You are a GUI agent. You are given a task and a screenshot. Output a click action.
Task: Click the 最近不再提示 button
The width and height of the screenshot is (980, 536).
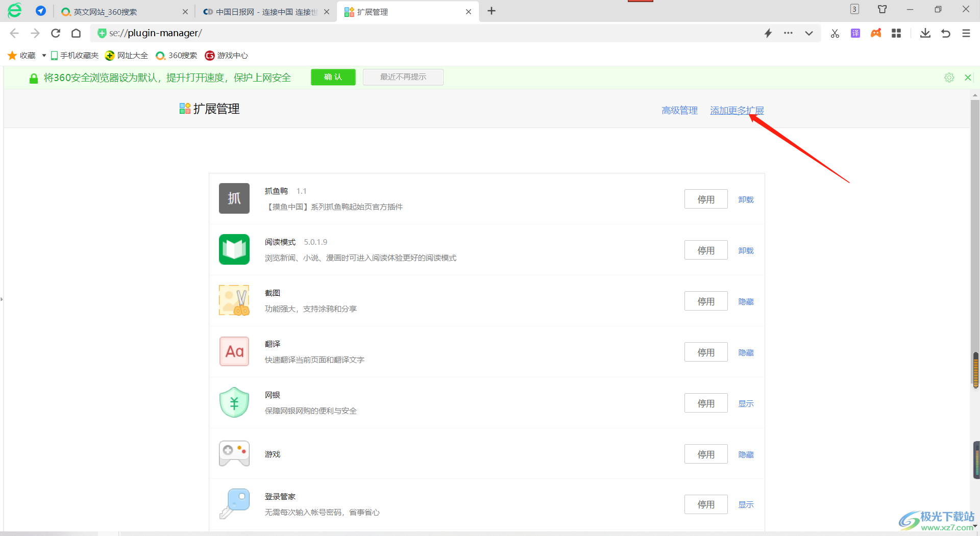(403, 77)
